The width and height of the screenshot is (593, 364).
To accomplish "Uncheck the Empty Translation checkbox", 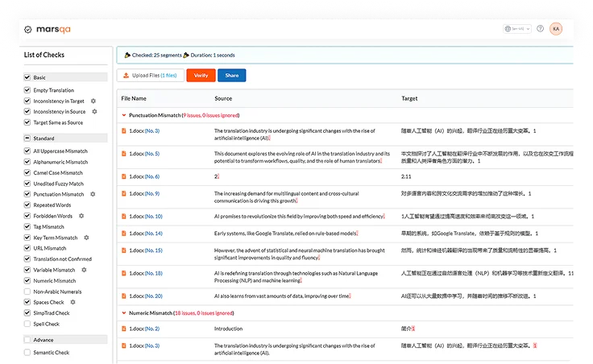I will point(28,90).
